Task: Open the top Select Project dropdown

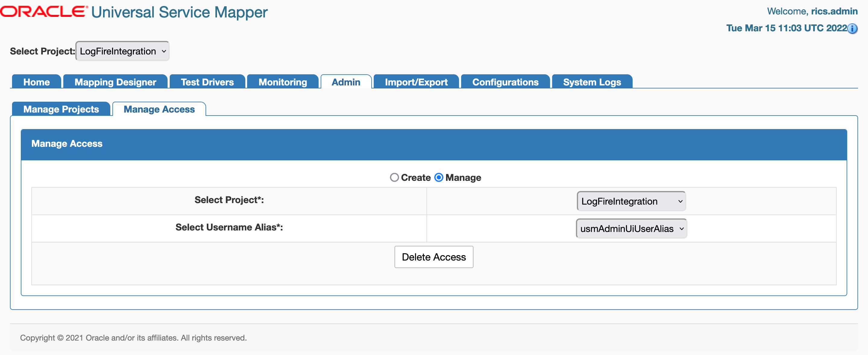Action: pos(122,51)
